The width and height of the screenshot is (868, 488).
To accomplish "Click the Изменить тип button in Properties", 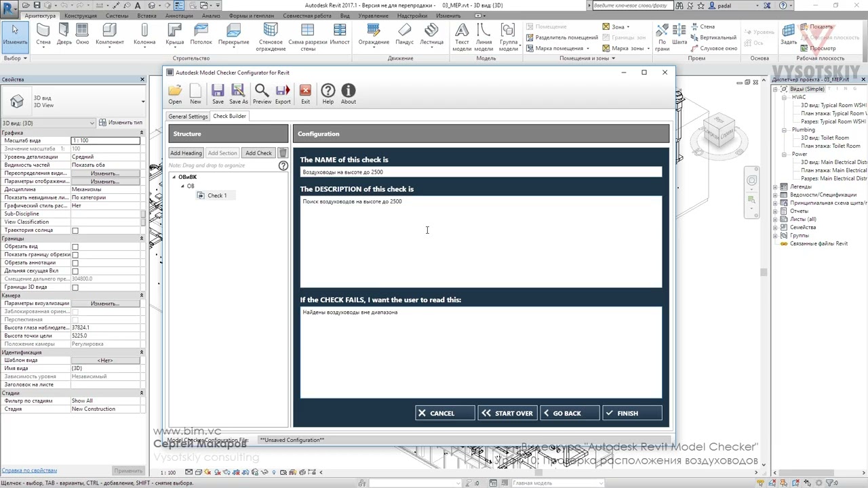I will tap(121, 123).
